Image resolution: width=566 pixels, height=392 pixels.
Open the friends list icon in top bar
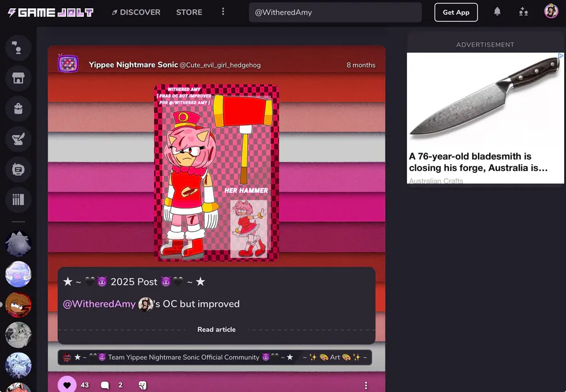click(523, 12)
